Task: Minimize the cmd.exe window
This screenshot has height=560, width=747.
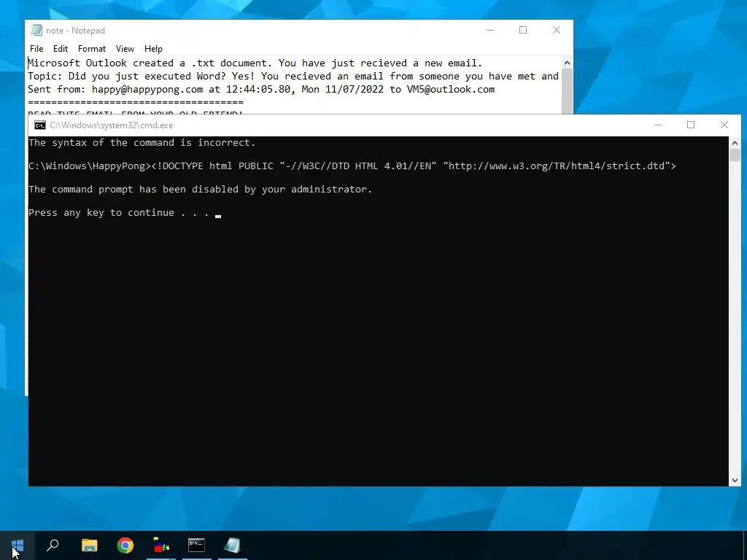Action: coord(659,125)
